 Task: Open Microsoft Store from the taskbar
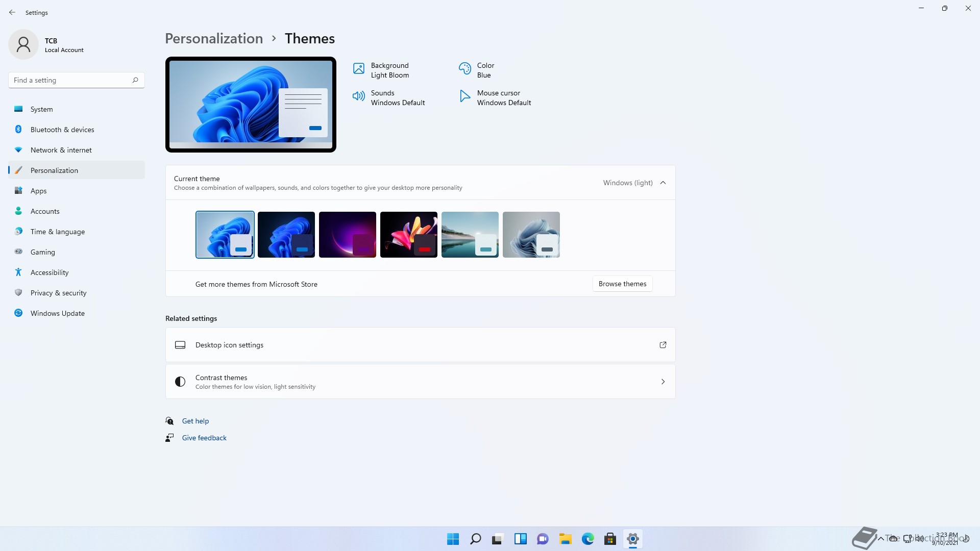pyautogui.click(x=610, y=539)
